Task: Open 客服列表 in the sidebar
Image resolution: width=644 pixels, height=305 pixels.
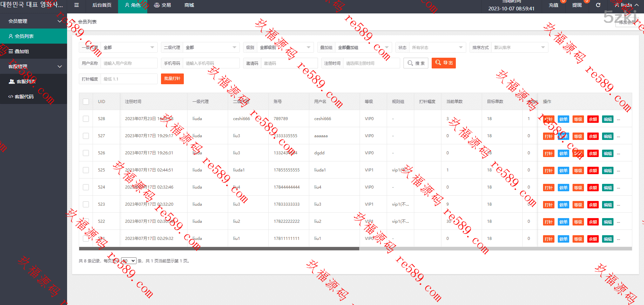Action: click(x=26, y=82)
